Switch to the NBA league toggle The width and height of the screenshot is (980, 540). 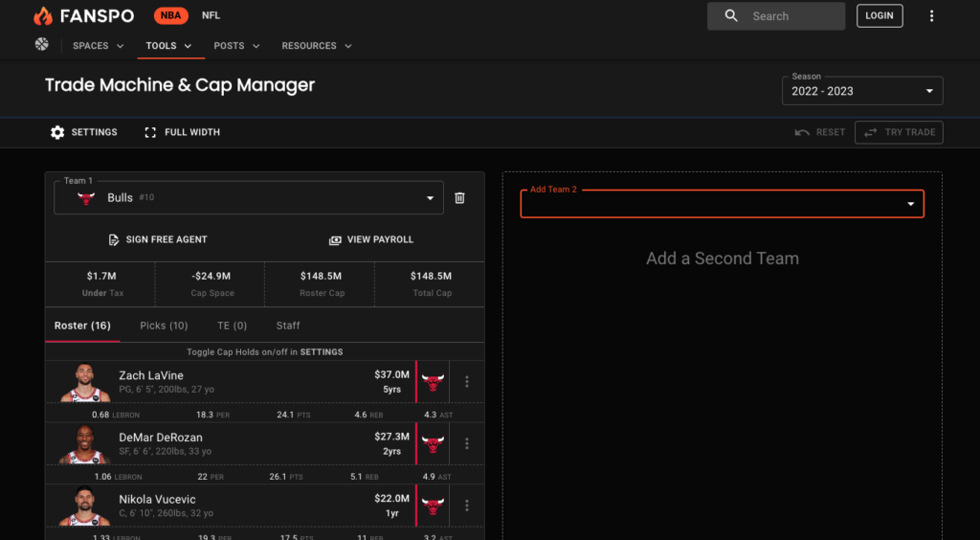pos(171,15)
